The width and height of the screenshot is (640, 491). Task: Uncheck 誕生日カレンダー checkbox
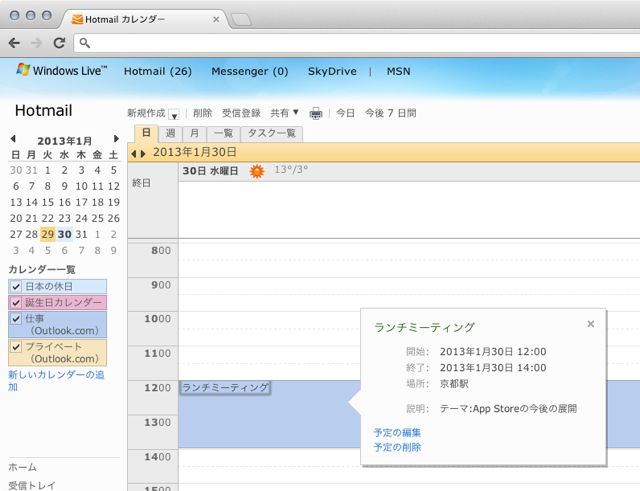[16, 303]
